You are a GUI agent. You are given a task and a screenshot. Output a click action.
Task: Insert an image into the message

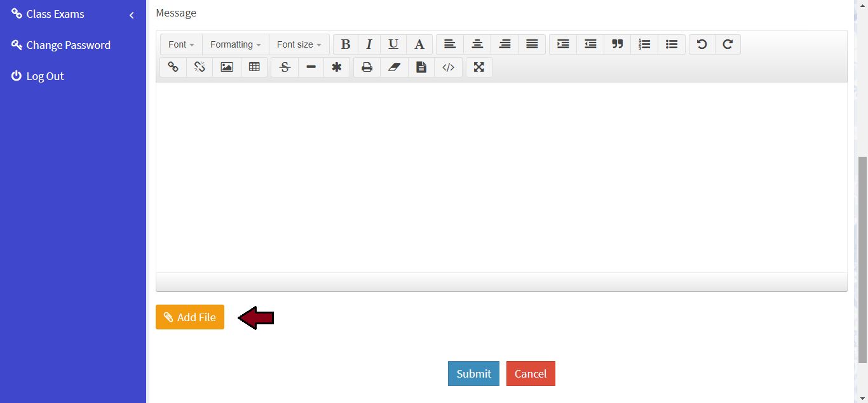tap(227, 67)
